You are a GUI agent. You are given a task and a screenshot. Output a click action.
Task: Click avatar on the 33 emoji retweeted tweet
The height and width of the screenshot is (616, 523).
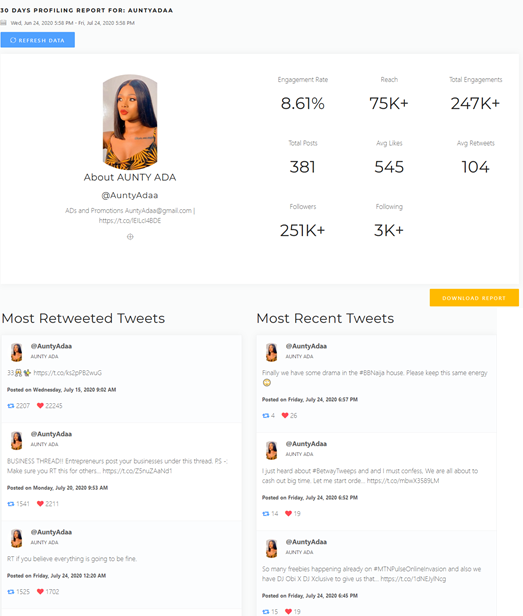17,352
